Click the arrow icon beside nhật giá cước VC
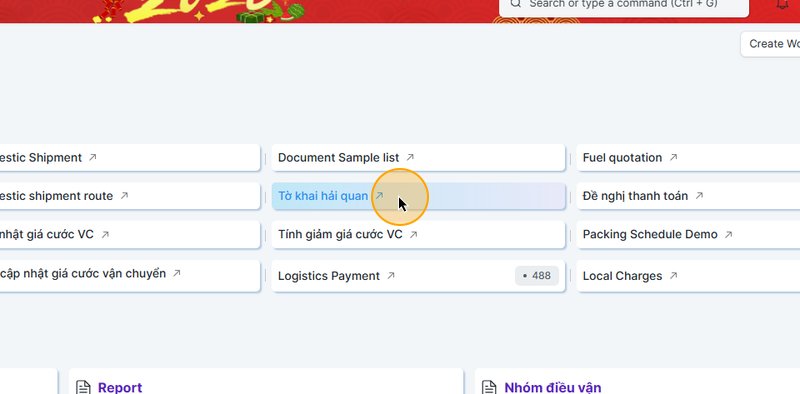800x394 pixels. click(x=105, y=234)
